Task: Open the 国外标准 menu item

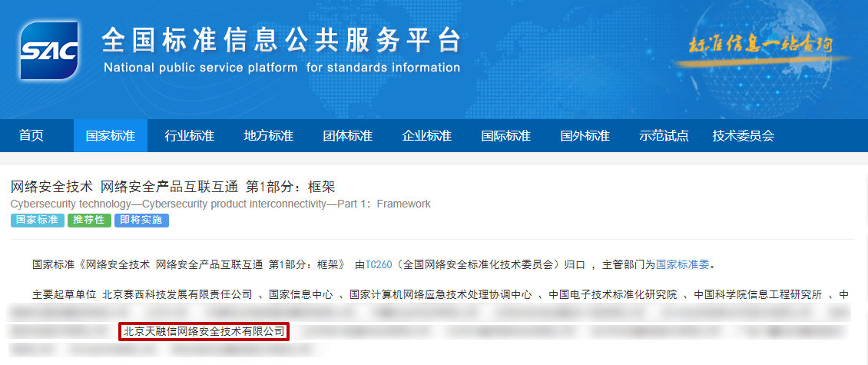Action: pyautogui.click(x=585, y=136)
